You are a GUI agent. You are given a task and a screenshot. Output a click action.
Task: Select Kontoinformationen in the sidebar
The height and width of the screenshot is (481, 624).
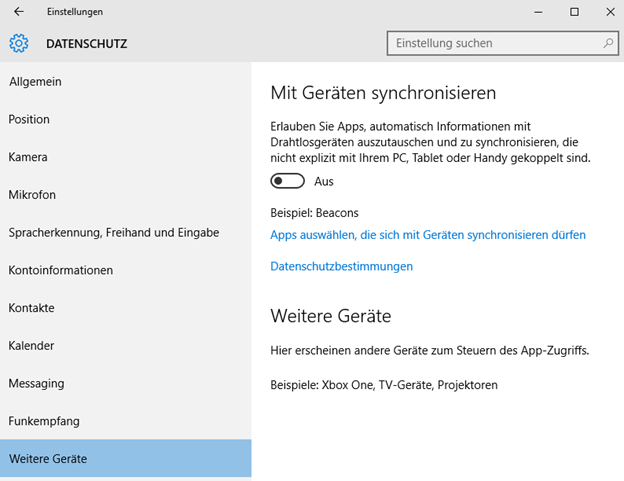[126, 270]
